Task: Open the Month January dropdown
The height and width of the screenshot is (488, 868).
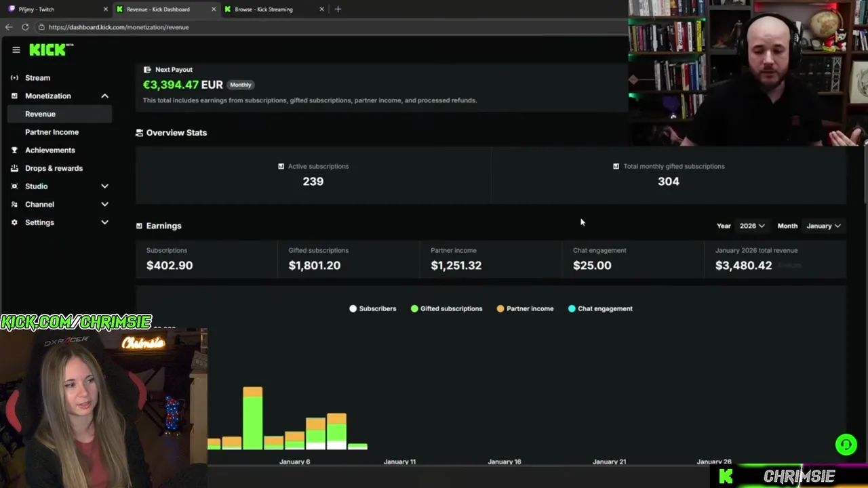Action: (823, 226)
